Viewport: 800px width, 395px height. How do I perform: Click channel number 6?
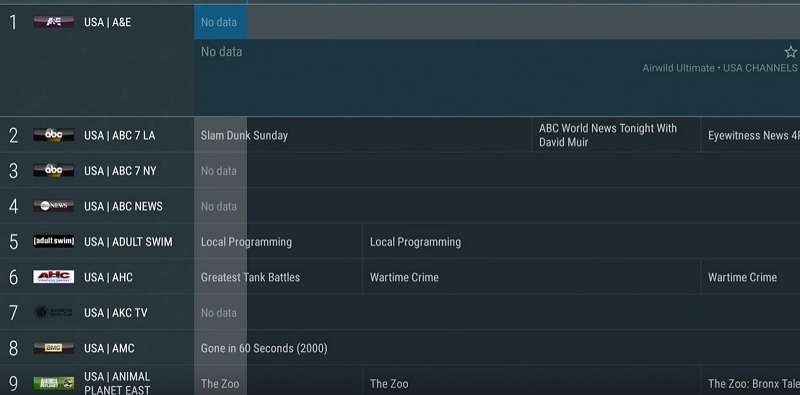(13, 278)
